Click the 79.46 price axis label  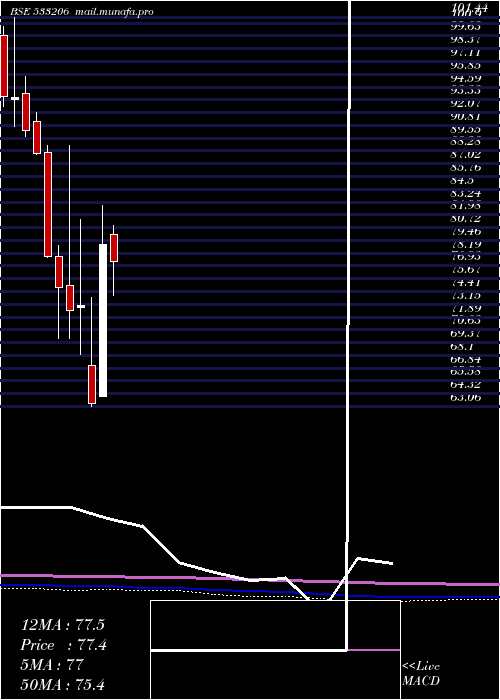pyautogui.click(x=466, y=232)
